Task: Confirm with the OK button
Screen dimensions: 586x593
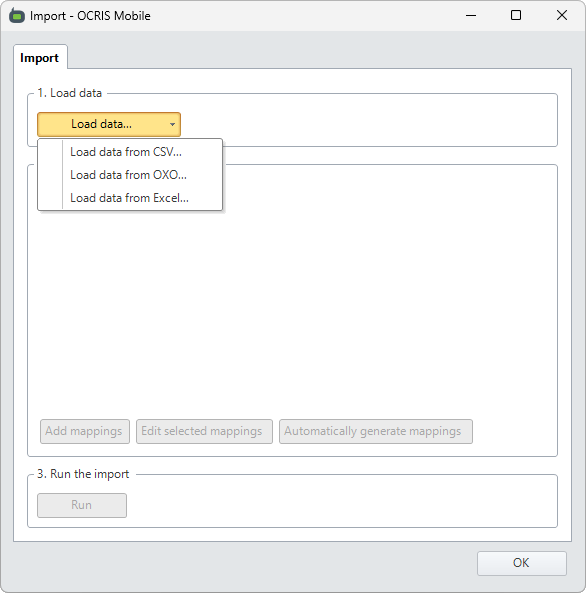Action: tap(522, 563)
